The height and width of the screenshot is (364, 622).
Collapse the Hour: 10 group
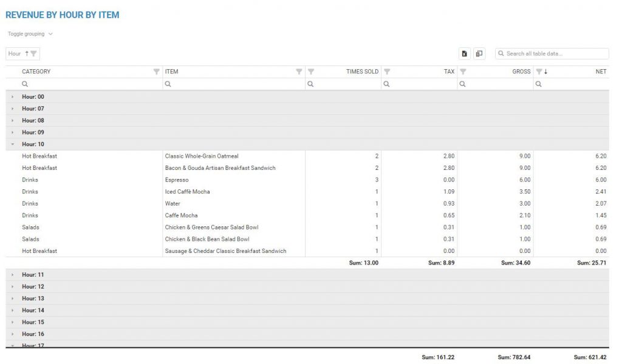coord(13,144)
